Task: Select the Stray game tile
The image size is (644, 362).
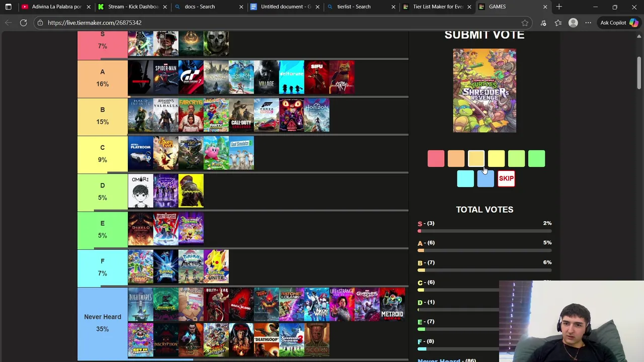Action: click(x=342, y=77)
